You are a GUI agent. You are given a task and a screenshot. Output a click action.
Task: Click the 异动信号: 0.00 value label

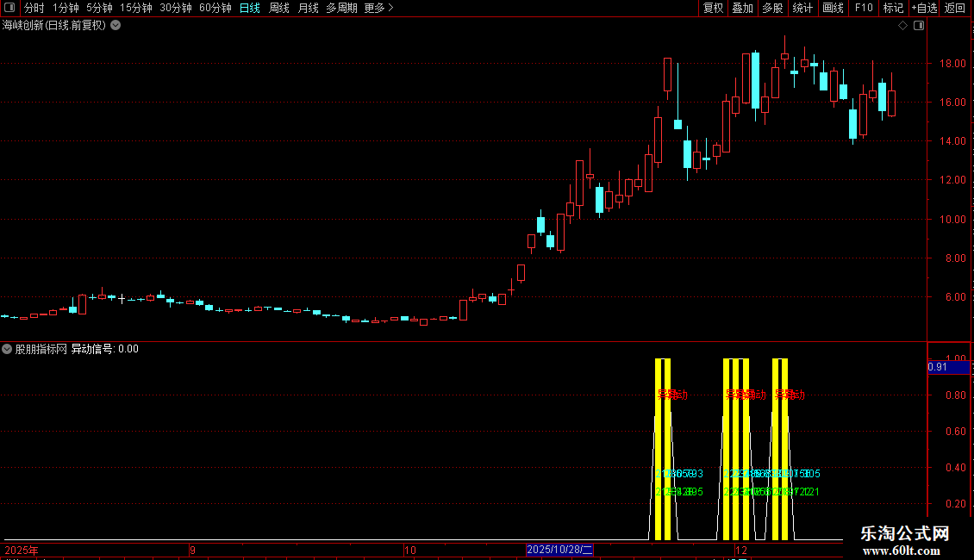(105, 349)
